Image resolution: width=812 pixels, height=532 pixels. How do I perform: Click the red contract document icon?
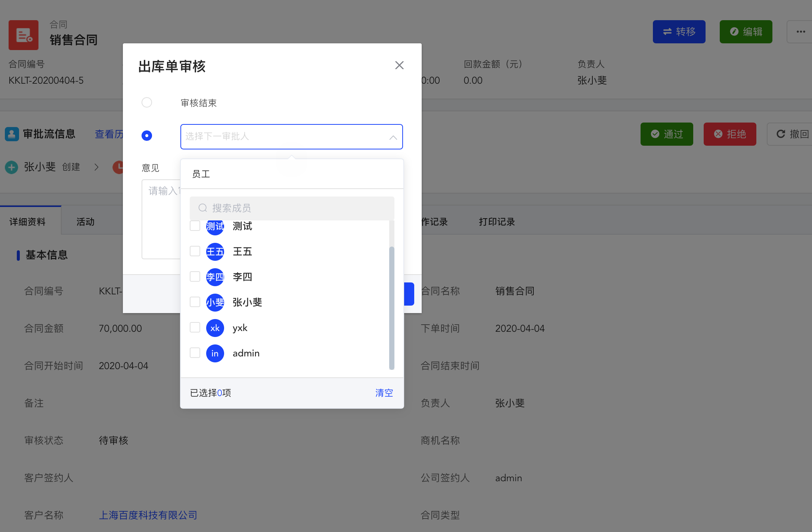pyautogui.click(x=24, y=35)
